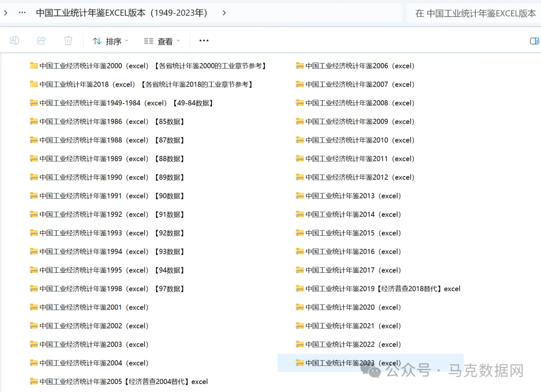Click folder name 中国工业统计年鉴2016（excel）
This screenshot has width=541, height=392.
click(x=353, y=252)
